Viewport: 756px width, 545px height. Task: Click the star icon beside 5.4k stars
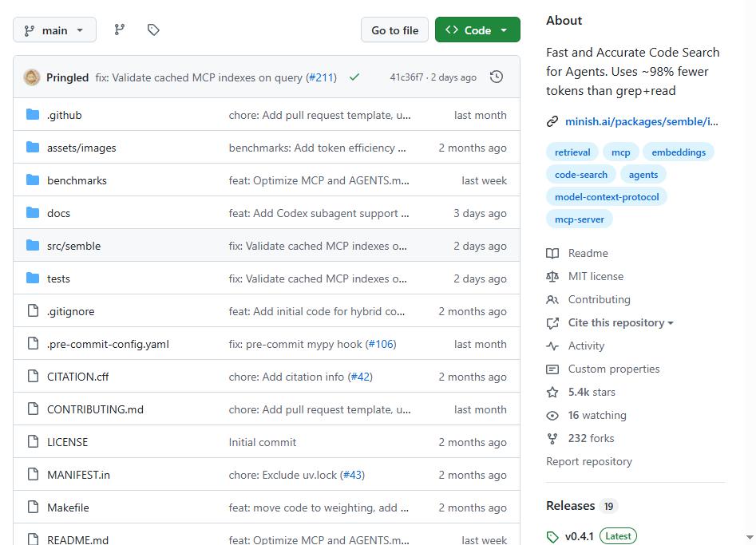pos(552,393)
